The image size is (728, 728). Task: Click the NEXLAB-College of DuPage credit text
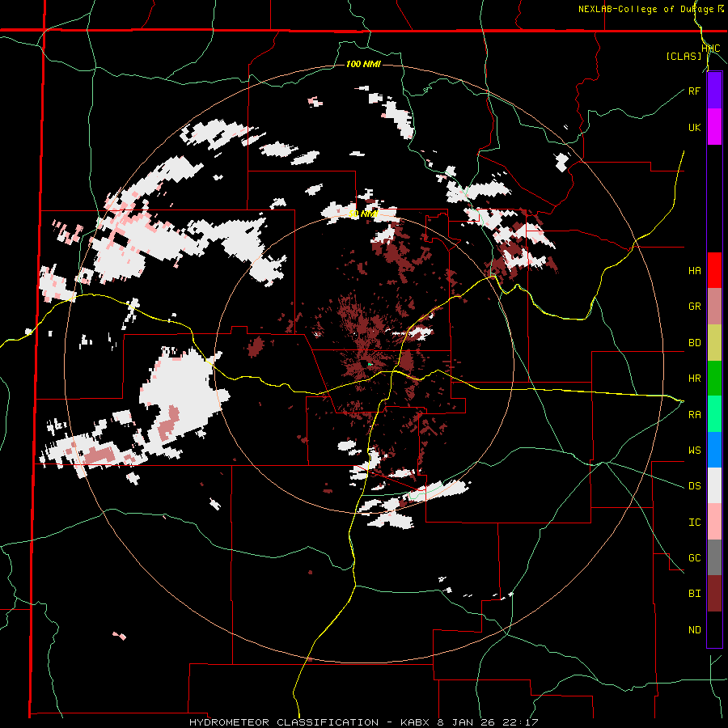tap(646, 9)
